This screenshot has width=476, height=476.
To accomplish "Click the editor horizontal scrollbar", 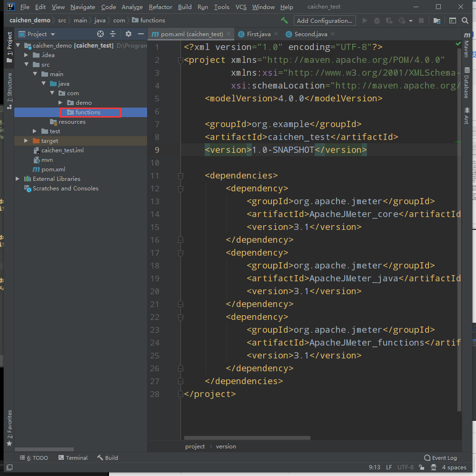I will coord(247,438).
